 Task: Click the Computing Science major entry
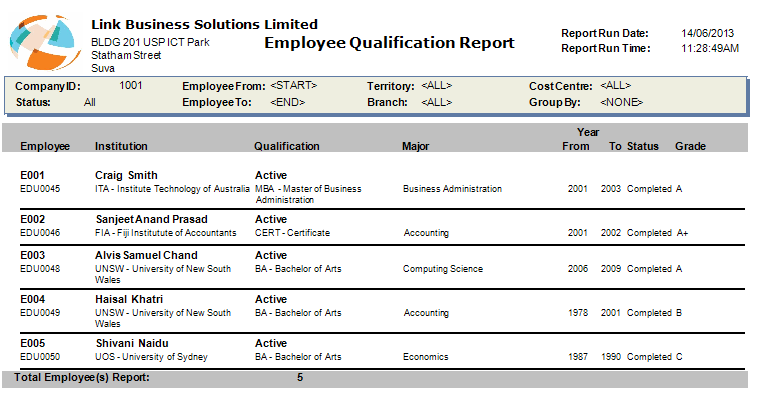tap(443, 269)
